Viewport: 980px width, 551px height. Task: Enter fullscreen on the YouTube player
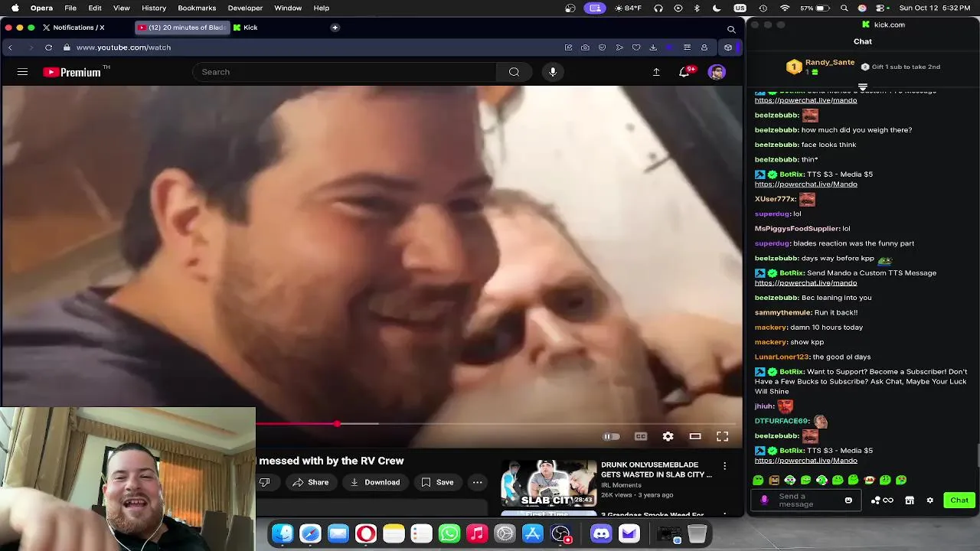pos(722,436)
